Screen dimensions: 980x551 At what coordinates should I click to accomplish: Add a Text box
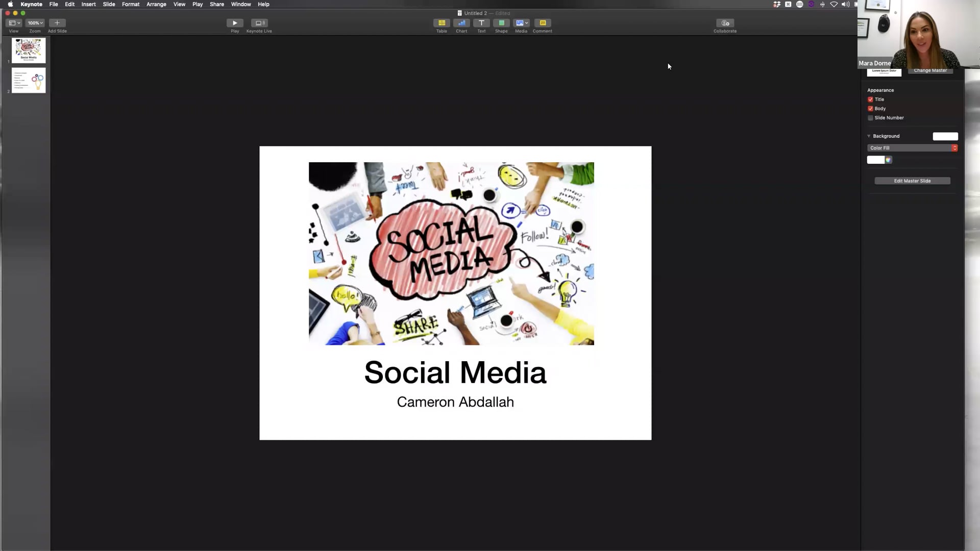[481, 23]
